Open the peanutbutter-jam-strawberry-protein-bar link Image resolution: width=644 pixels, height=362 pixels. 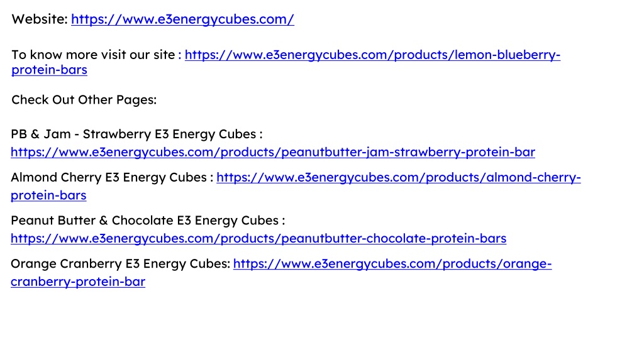point(273,152)
